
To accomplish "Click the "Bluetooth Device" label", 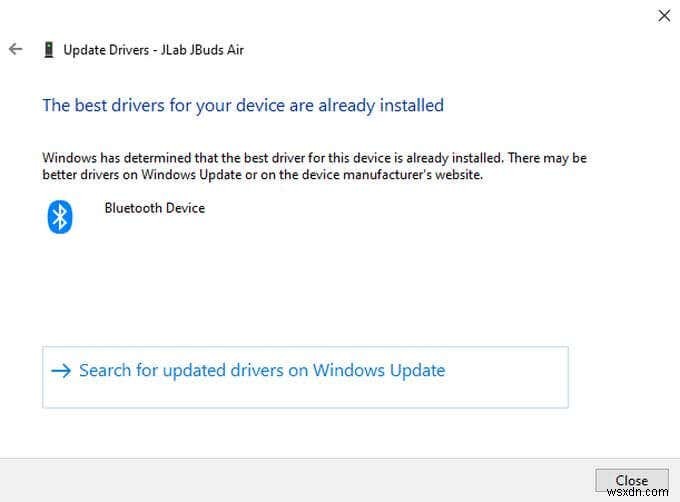I will 154,208.
